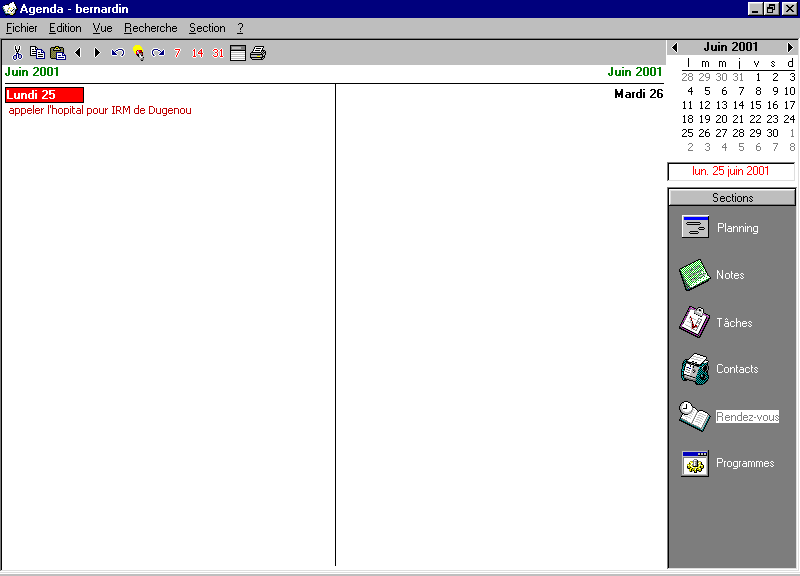800x576 pixels.
Task: Click the yellow lightbulb today icon
Action: (x=138, y=53)
